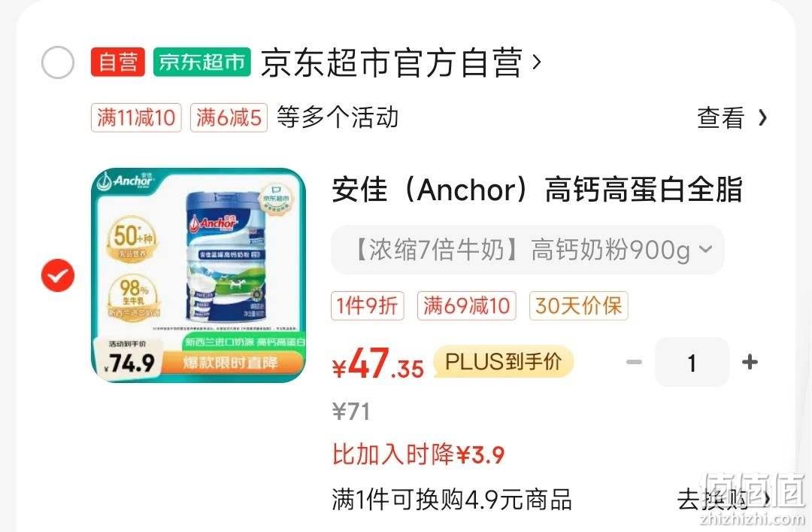
Task: Tap the PLUS到手价 badge
Action: tap(503, 361)
